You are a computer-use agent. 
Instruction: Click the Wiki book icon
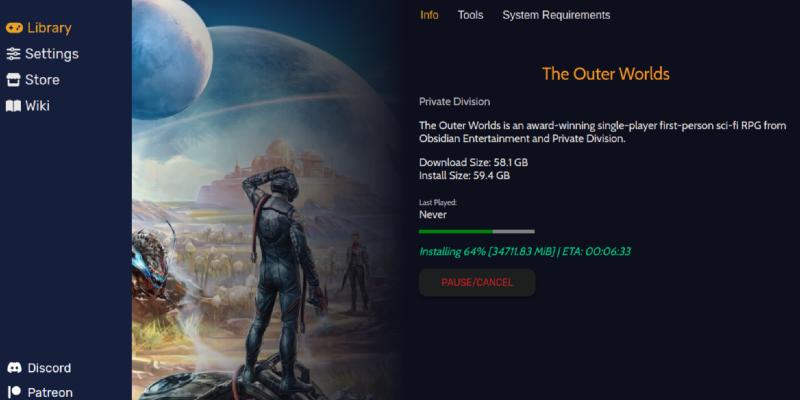(x=13, y=106)
